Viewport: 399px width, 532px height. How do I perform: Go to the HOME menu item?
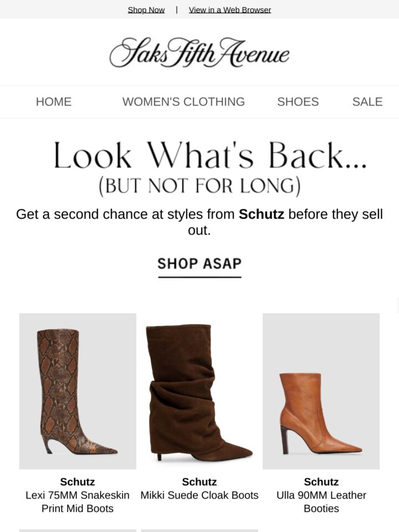(54, 101)
